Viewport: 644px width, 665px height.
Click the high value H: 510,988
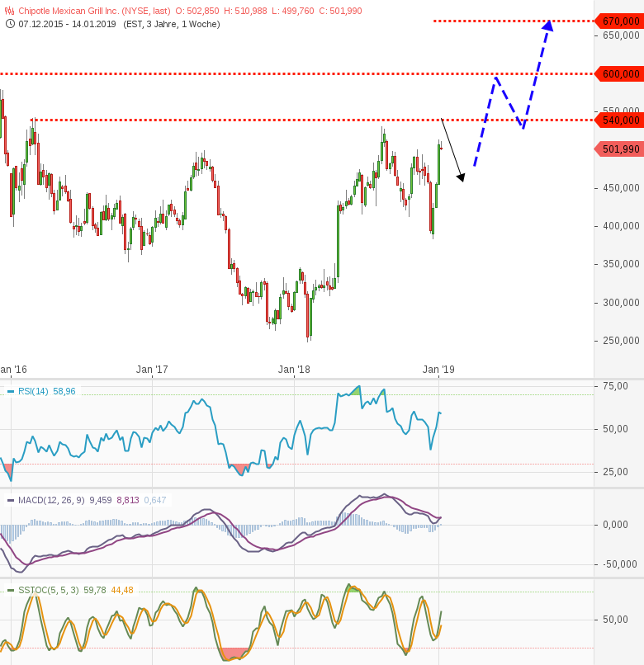coord(245,11)
